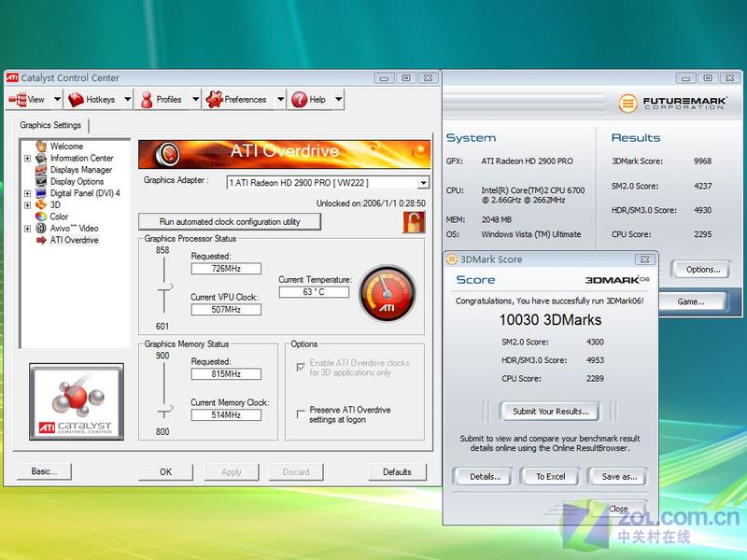This screenshot has height=560, width=747.
Task: Click the Current Memory Clock 514MHz field
Action: point(226,414)
